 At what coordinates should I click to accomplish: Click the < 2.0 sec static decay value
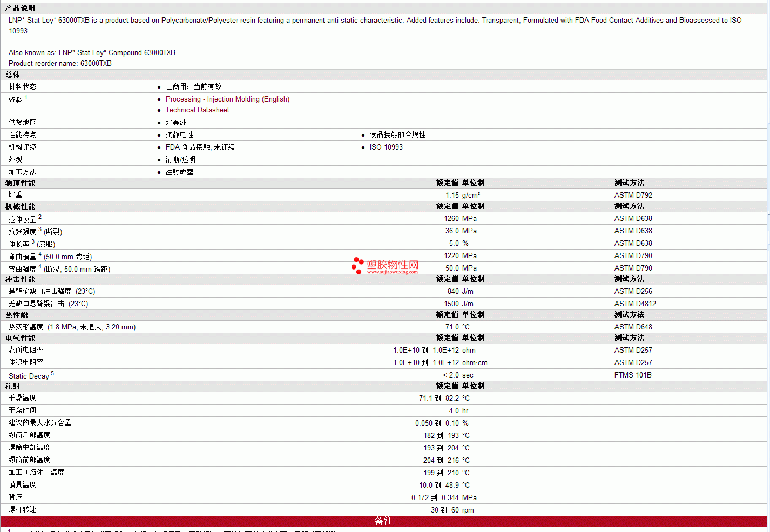458,375
